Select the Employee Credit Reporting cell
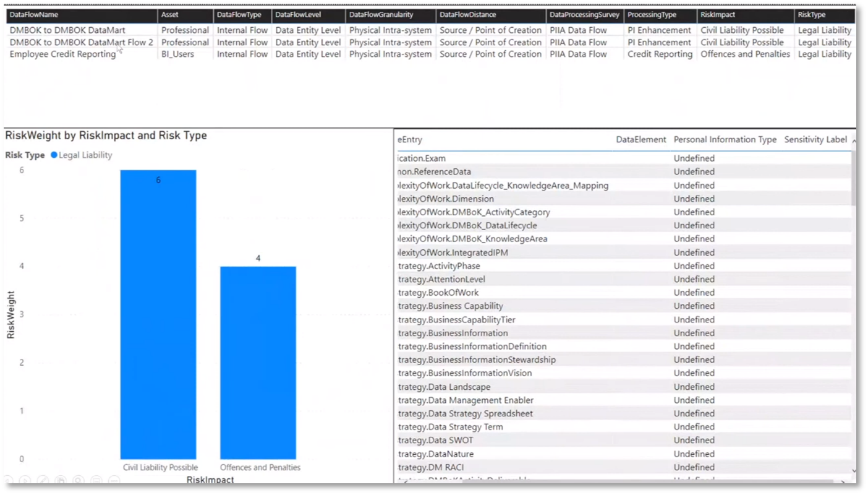The height and width of the screenshot is (495, 868). (62, 54)
